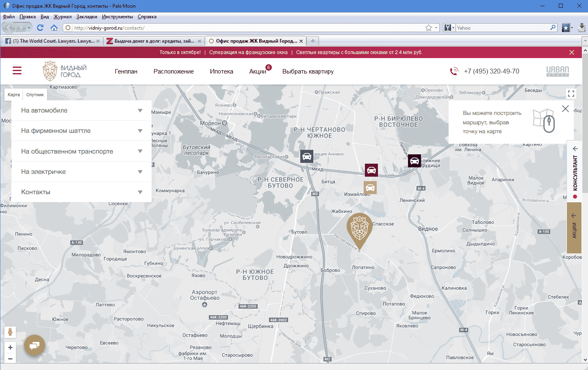
Task: Open the Ипотека page
Action: pyautogui.click(x=221, y=71)
